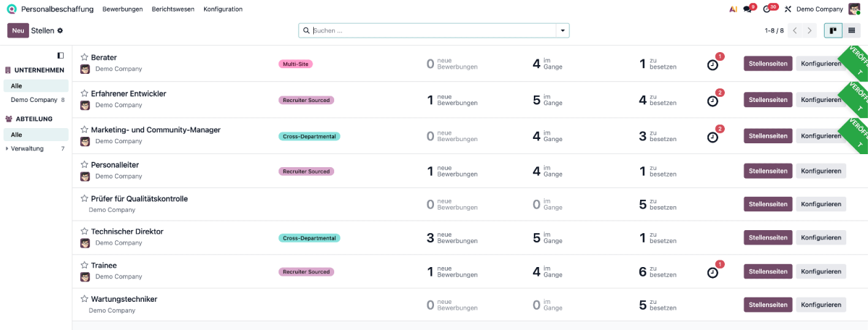Click Konfigurieren for Prüfer für Qualitätskontrolle
Viewport: 868px width, 330px height.
(x=821, y=204)
